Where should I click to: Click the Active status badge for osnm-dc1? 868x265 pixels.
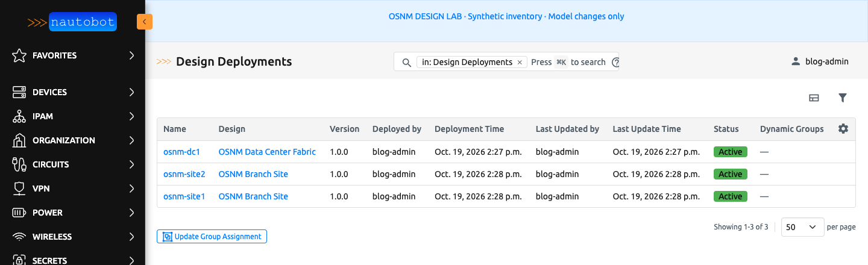[730, 152]
